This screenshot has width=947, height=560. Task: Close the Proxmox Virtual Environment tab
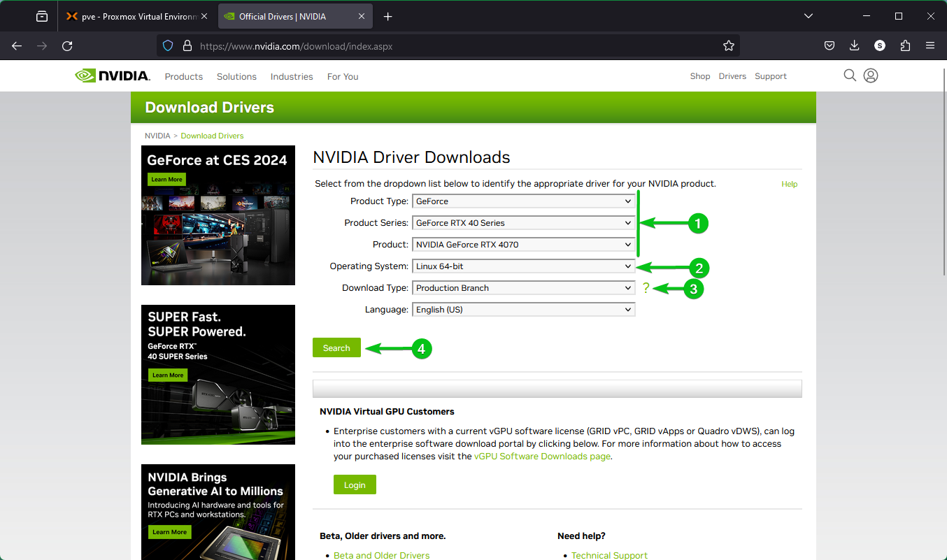(204, 16)
